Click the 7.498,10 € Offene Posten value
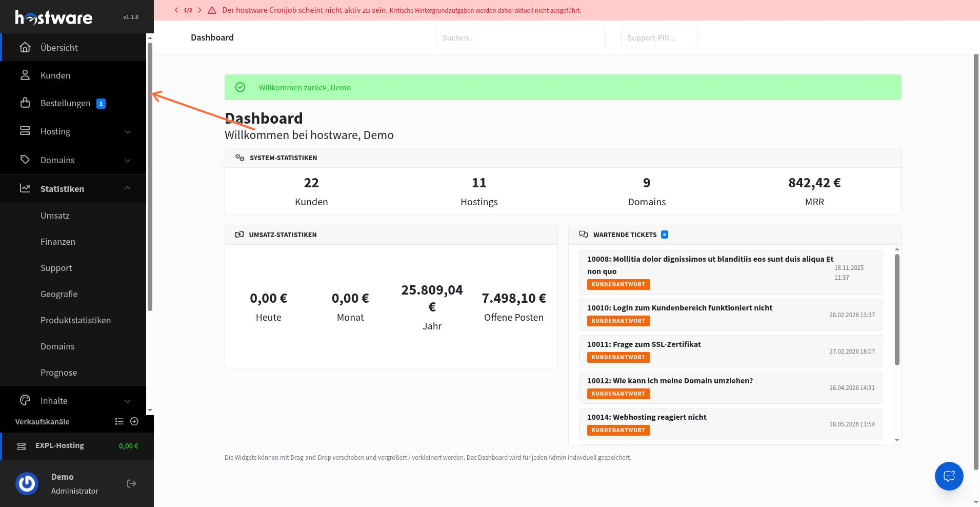This screenshot has height=507, width=980. coord(514,298)
